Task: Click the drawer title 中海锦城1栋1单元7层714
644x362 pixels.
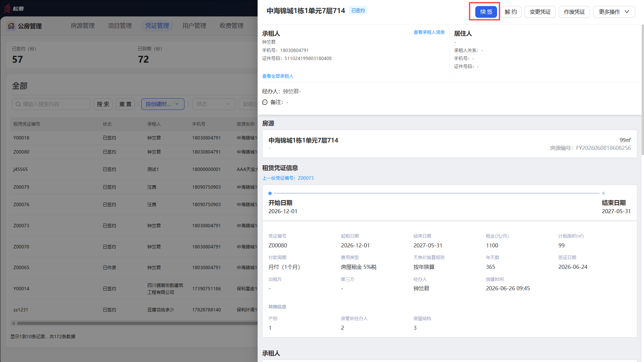Action: (x=306, y=11)
